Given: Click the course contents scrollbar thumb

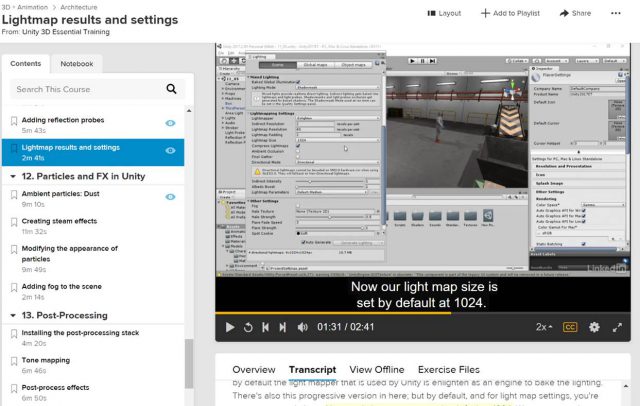Looking at the screenshot, I should (189, 364).
